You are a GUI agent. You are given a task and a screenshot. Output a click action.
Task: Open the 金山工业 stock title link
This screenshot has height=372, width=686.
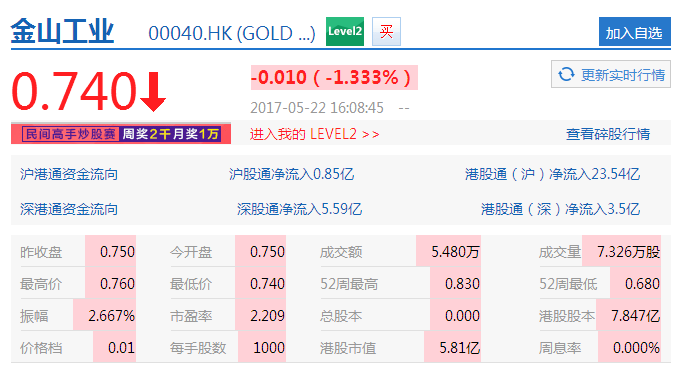coord(62,32)
